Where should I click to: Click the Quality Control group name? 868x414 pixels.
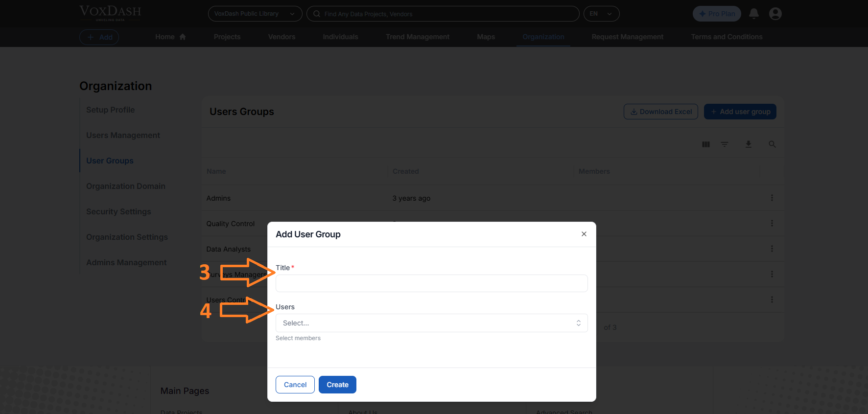(230, 224)
